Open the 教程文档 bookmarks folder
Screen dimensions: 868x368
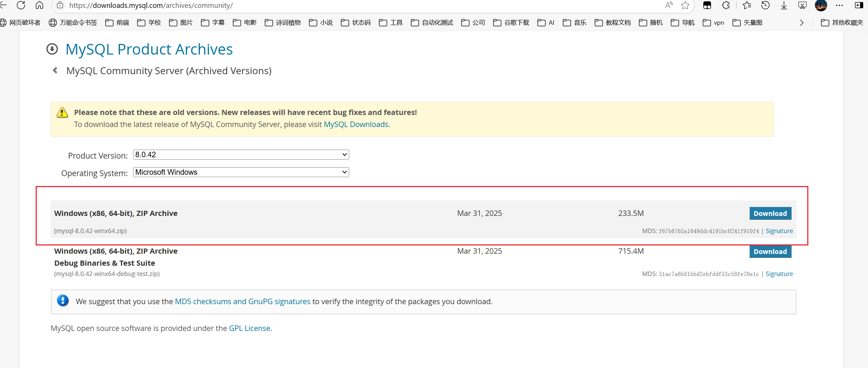click(613, 23)
